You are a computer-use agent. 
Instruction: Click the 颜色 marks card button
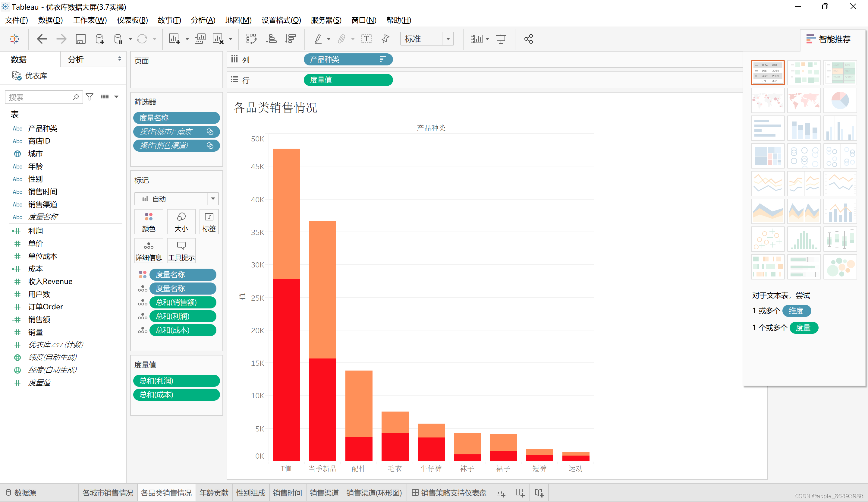point(149,222)
